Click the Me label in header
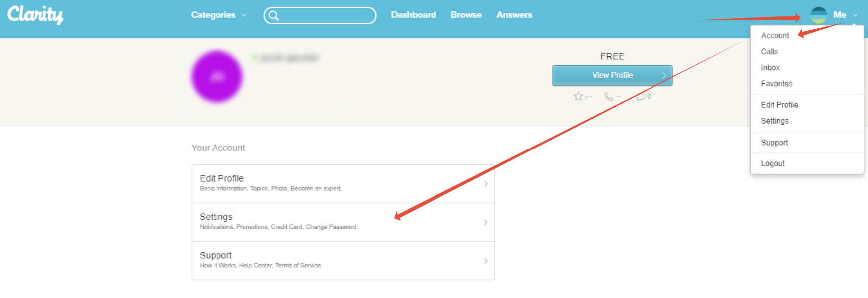 [840, 15]
